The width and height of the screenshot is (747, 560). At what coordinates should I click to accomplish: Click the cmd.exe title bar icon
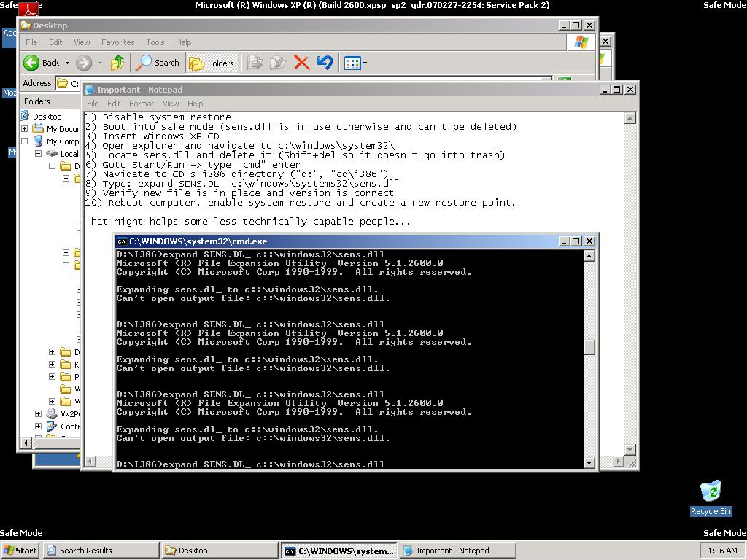(122, 241)
